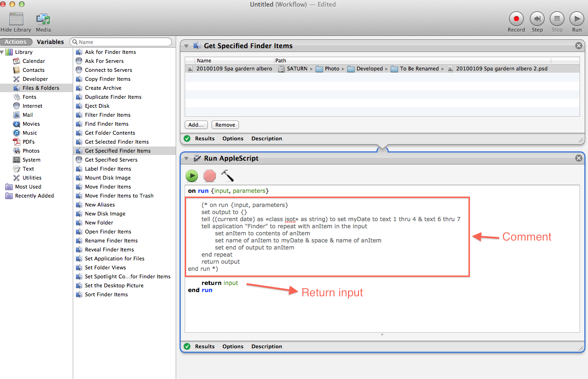Switch to the Actions tab
588x379 pixels.
pyautogui.click(x=16, y=42)
